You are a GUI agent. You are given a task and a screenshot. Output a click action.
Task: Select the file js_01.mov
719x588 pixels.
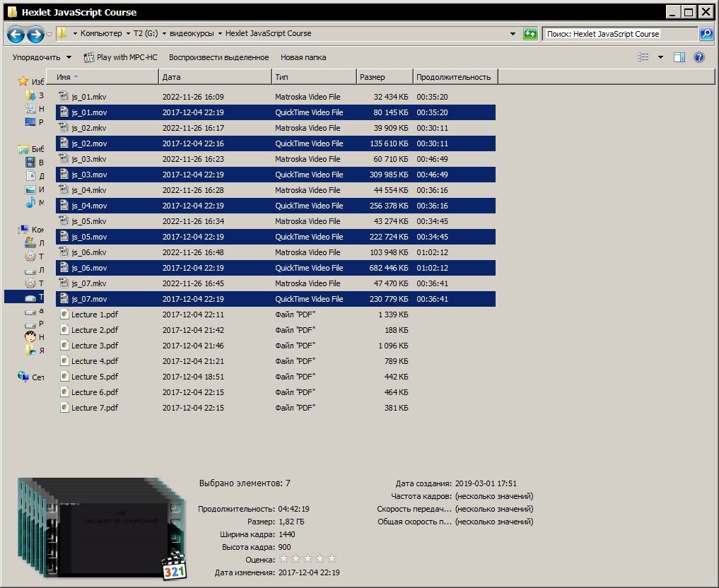[275, 112]
